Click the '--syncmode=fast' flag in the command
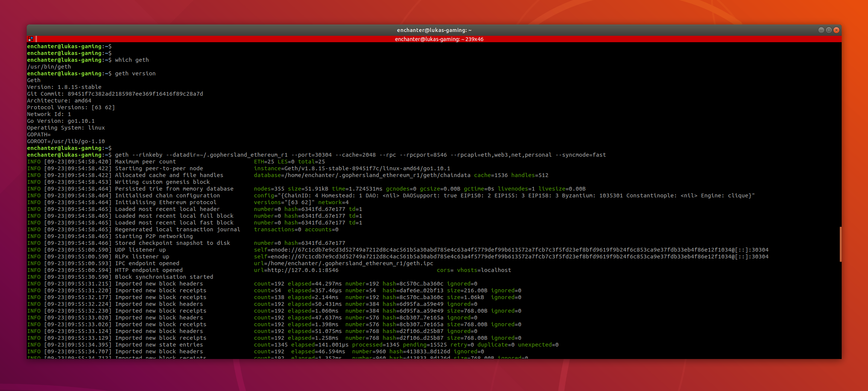Image resolution: width=868 pixels, height=391 pixels. 581,155
